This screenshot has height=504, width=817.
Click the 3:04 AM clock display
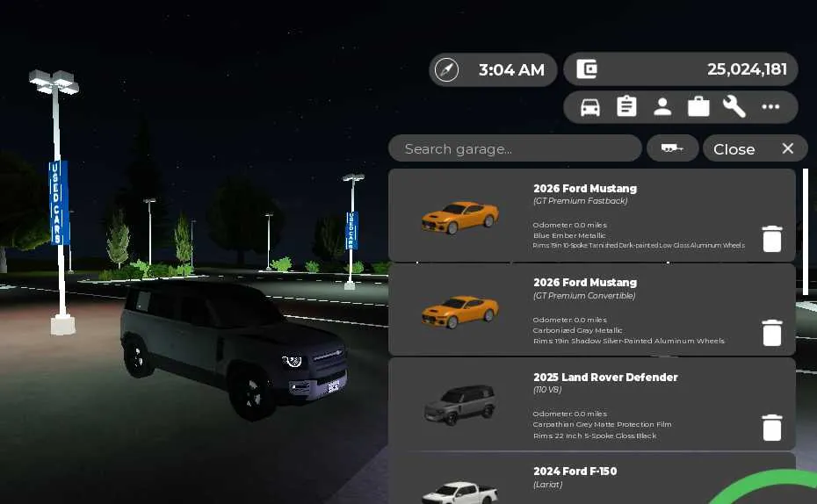coord(511,69)
